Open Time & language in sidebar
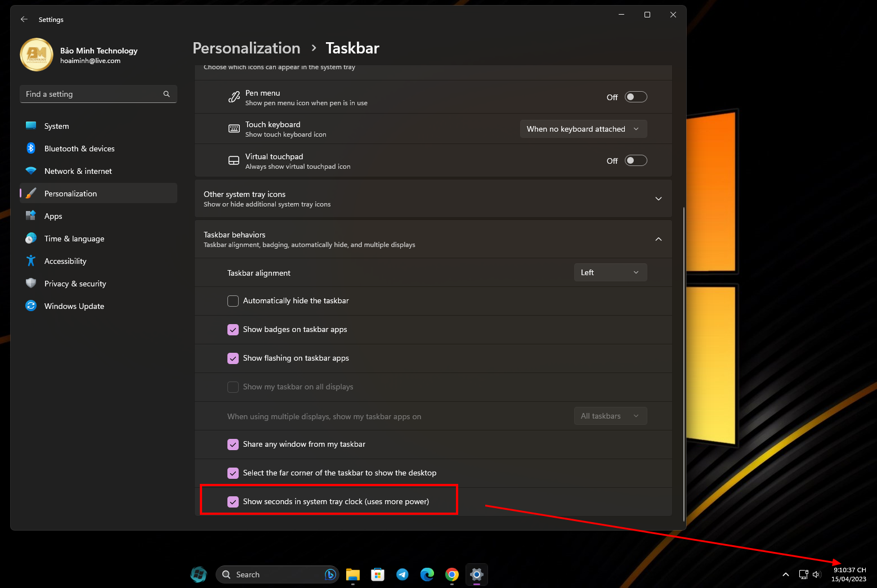 click(x=99, y=239)
